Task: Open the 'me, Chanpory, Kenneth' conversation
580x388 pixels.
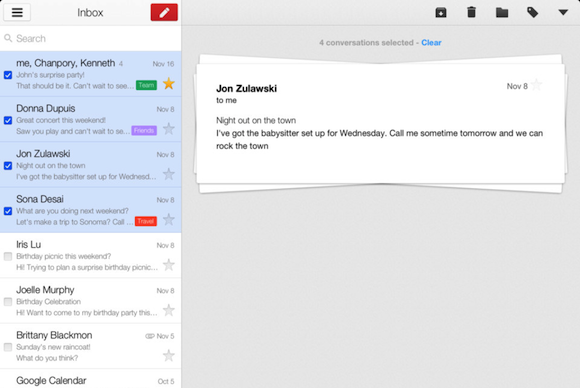Action: (x=91, y=74)
